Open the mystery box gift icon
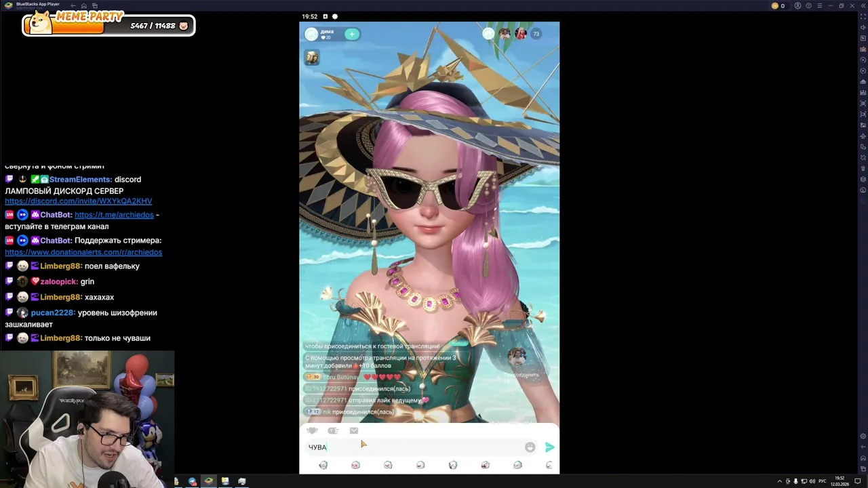Screen dimensions: 868x488 pos(312,58)
